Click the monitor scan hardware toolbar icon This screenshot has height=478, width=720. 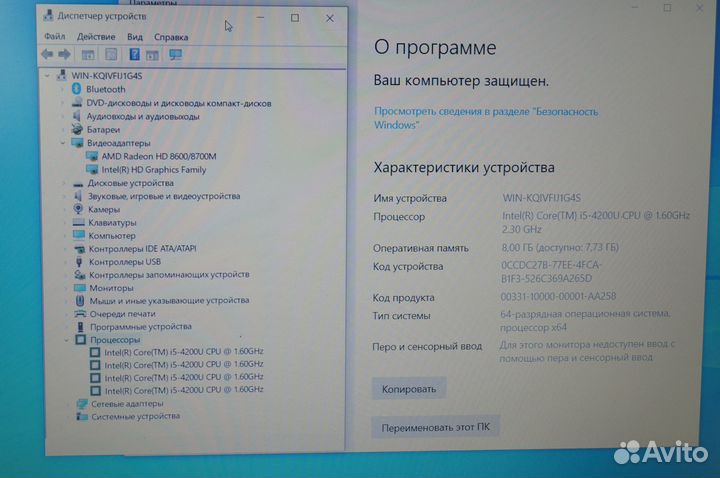tap(175, 55)
